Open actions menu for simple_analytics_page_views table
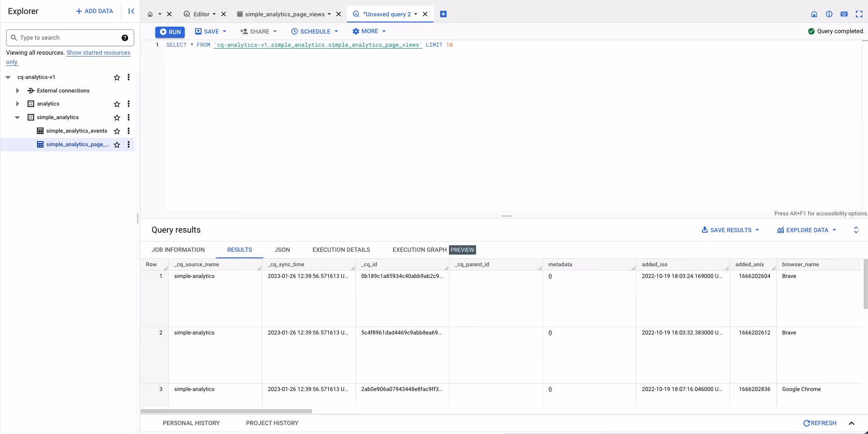Screen dimensions: 868x434 129,144
